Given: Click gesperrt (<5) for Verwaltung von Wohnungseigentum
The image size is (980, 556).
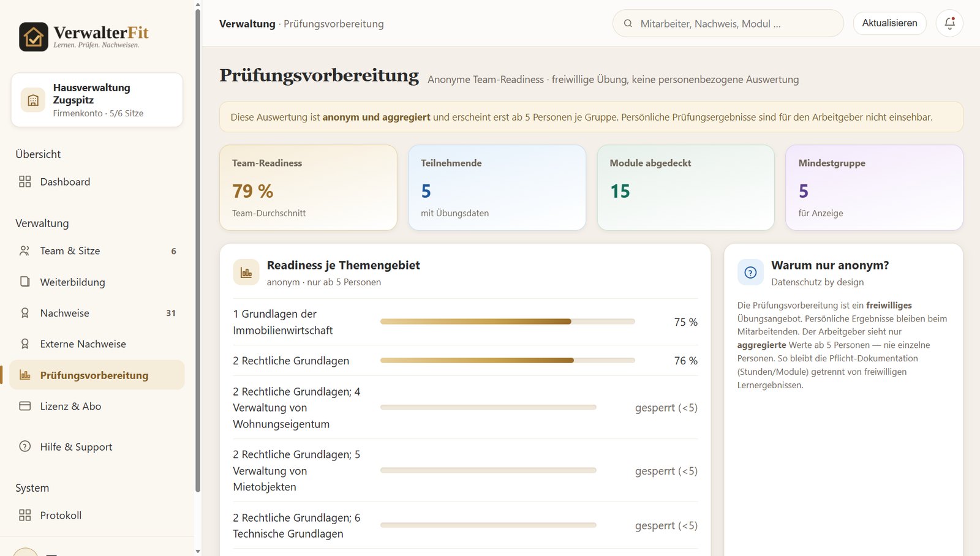Looking at the screenshot, I should tap(666, 408).
